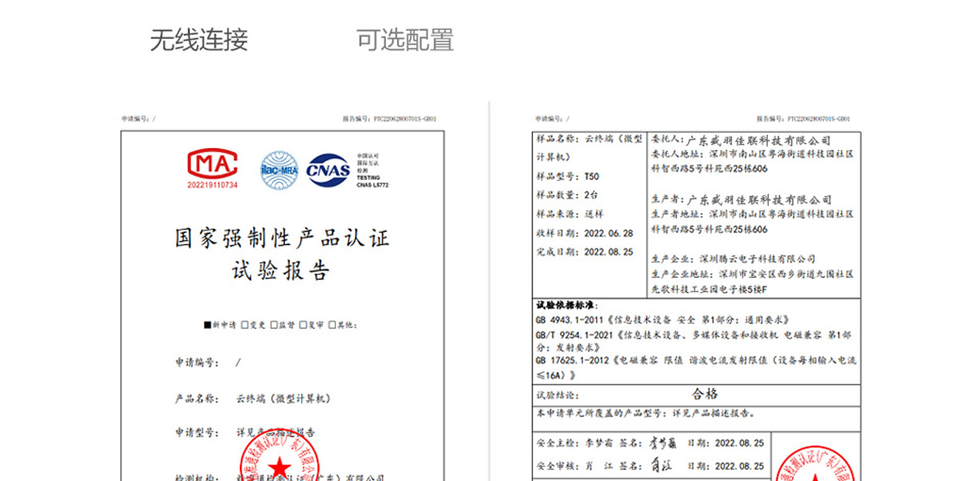980x481 pixels.
Task: Click the 样品数量 2台 line
Action: coord(567,195)
